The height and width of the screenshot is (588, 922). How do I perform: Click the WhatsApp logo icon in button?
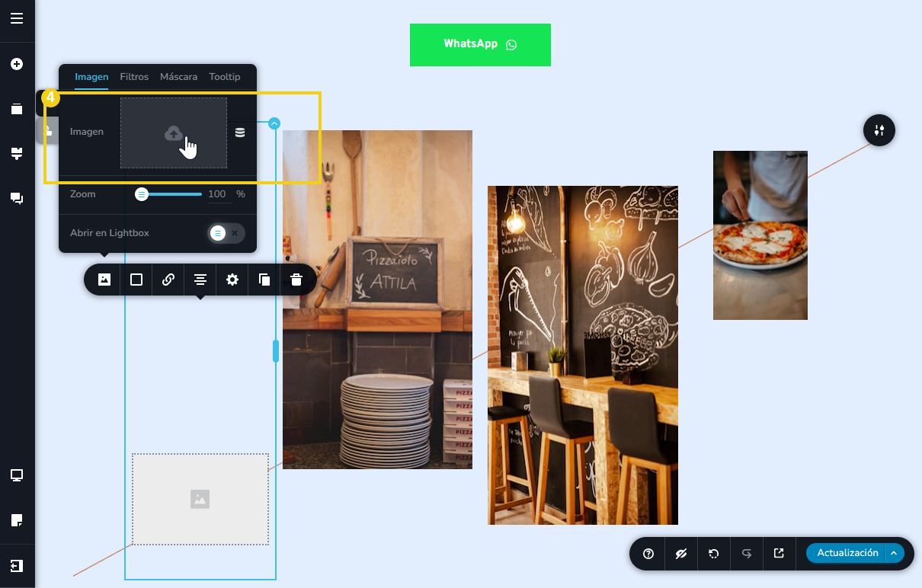pyautogui.click(x=511, y=44)
